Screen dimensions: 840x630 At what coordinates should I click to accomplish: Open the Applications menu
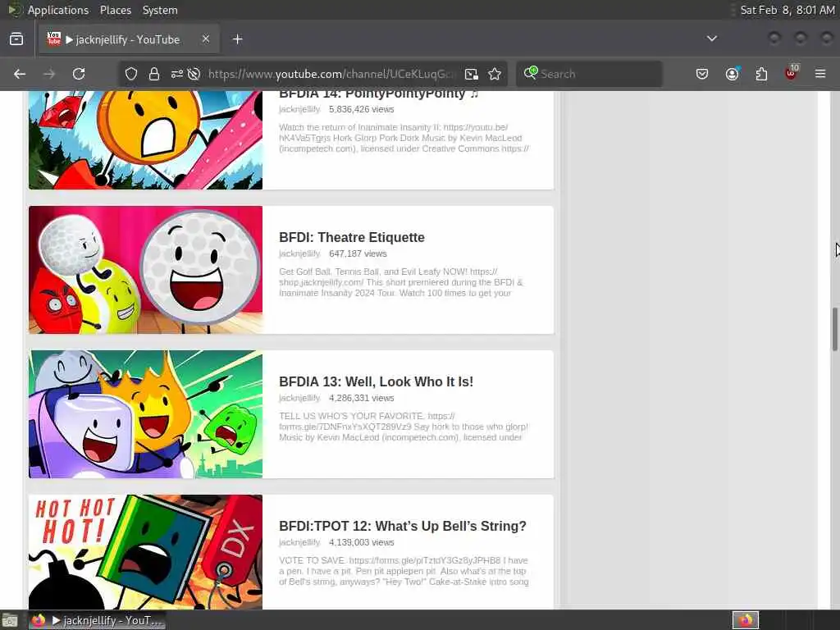(x=58, y=10)
